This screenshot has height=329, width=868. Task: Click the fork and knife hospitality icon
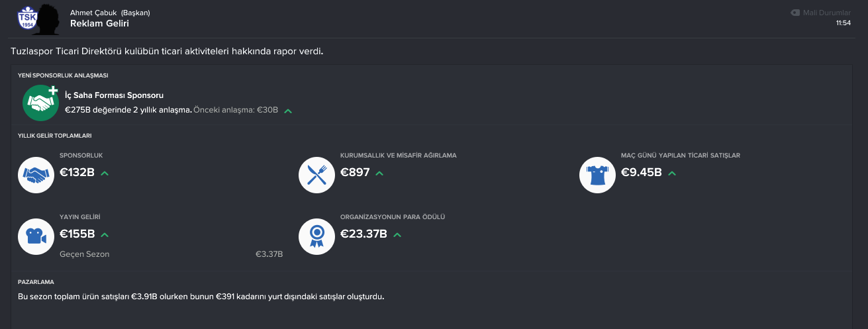316,175
